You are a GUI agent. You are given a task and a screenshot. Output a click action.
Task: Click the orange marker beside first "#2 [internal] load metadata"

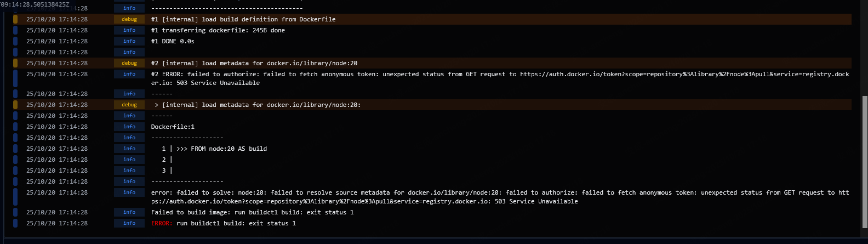click(15, 63)
